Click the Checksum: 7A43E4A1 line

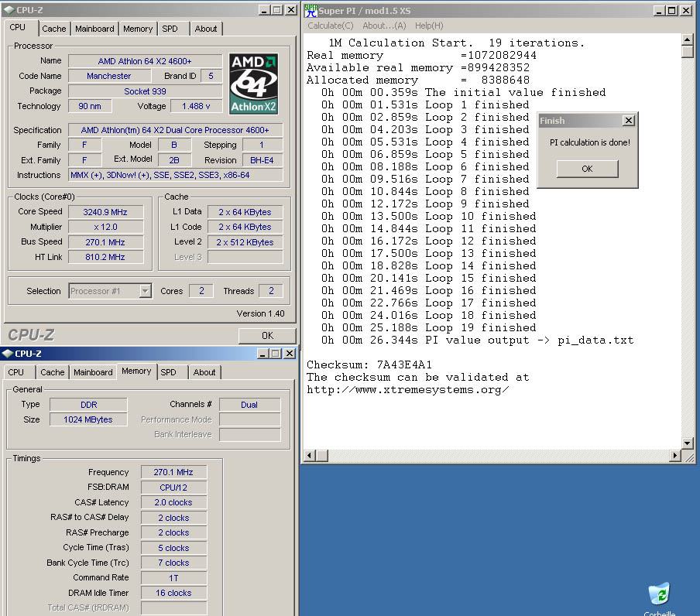369,364
